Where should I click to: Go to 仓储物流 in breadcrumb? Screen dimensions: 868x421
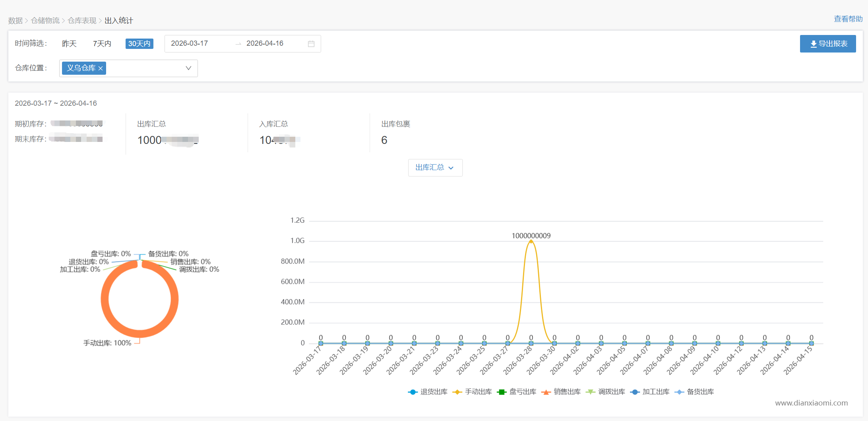(x=45, y=21)
